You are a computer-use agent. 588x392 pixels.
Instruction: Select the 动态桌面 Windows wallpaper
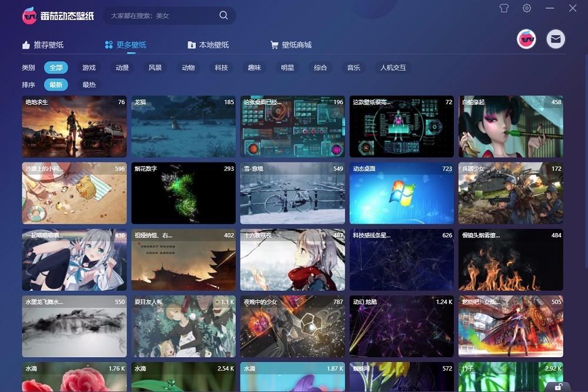pos(402,193)
